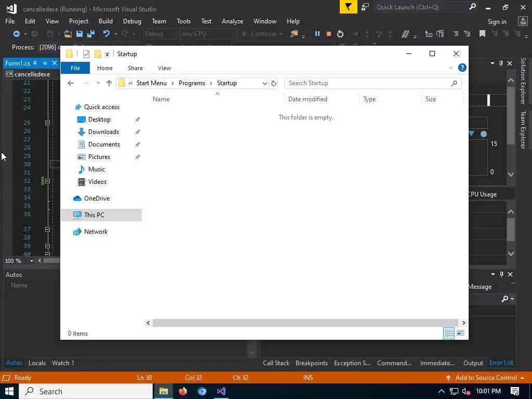Click the Restart debugging icon
The image size is (532, 399).
tap(340, 34)
